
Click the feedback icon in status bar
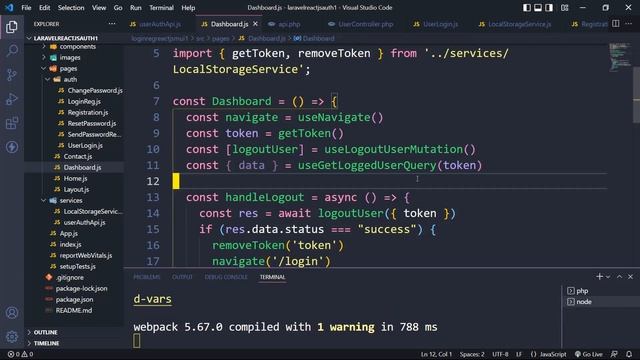pyautogui.click(x=614, y=354)
